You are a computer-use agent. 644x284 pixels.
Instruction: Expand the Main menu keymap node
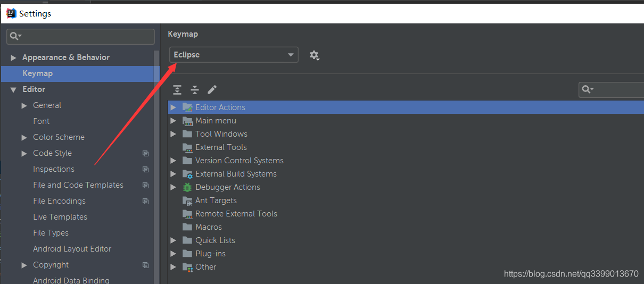173,121
